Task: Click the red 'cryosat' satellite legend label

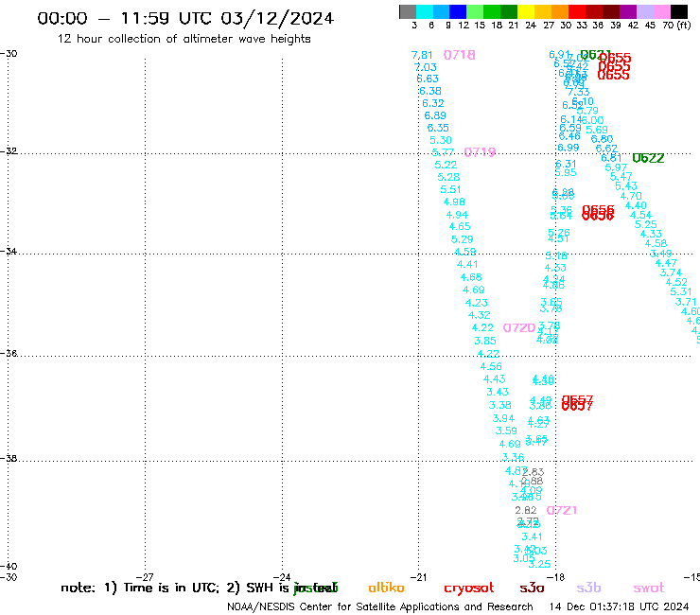Action: pos(469,588)
